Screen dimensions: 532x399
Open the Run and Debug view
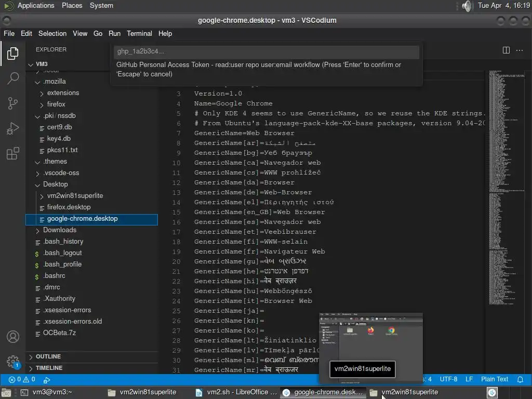(x=12, y=129)
